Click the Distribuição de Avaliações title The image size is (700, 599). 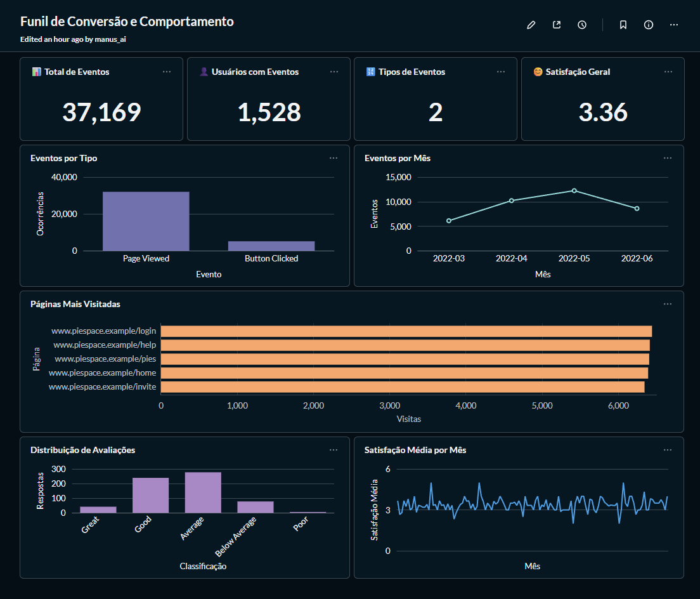(83, 450)
